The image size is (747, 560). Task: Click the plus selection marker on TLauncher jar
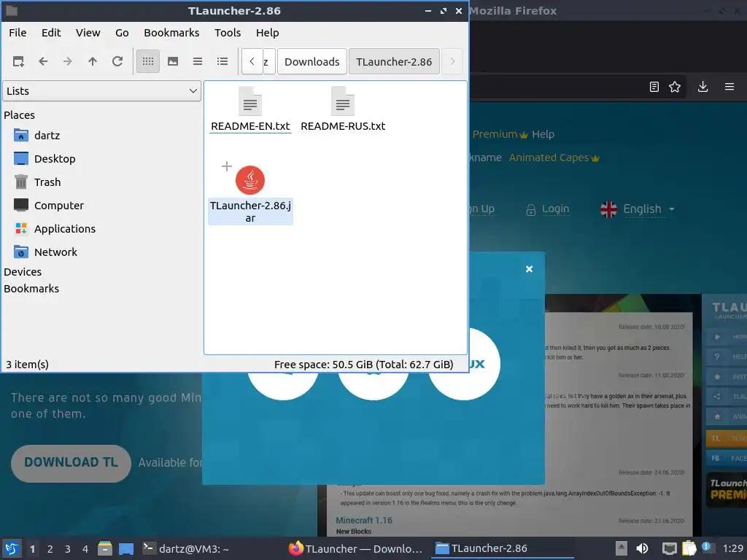227,166
